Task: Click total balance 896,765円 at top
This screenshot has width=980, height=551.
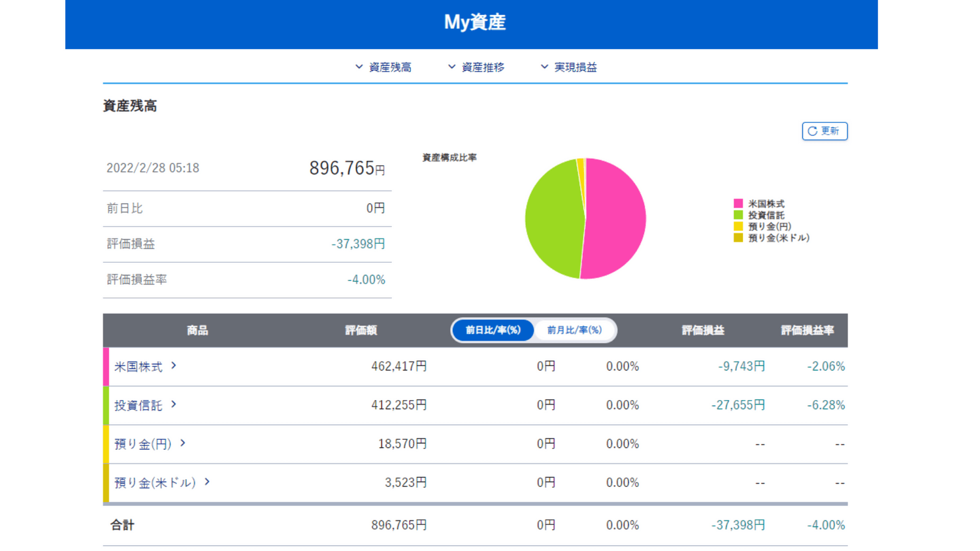Action: [347, 168]
